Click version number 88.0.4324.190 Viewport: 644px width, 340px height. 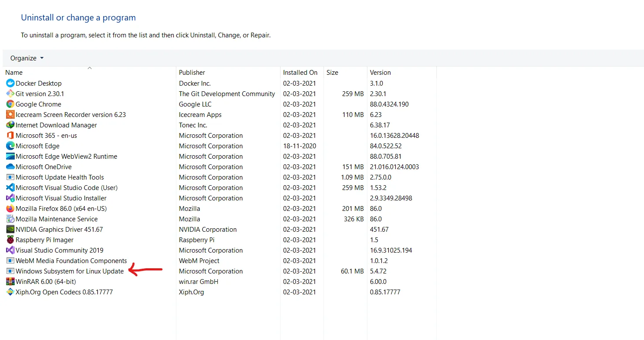tap(390, 104)
